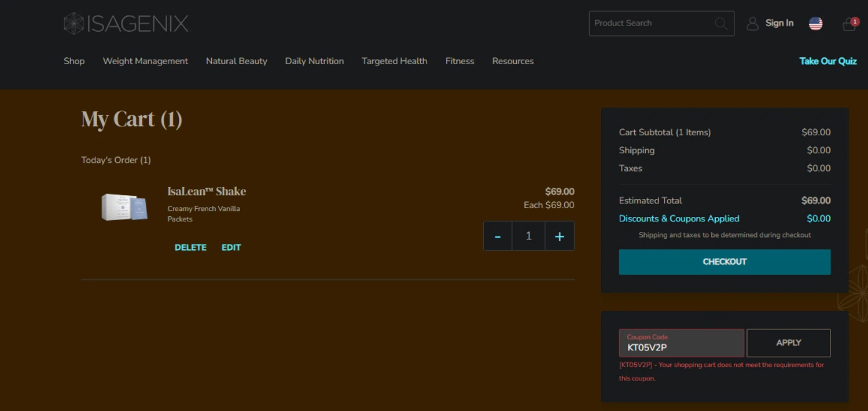
Task: Expand Discounts & Coupons Applied
Action: click(x=679, y=219)
